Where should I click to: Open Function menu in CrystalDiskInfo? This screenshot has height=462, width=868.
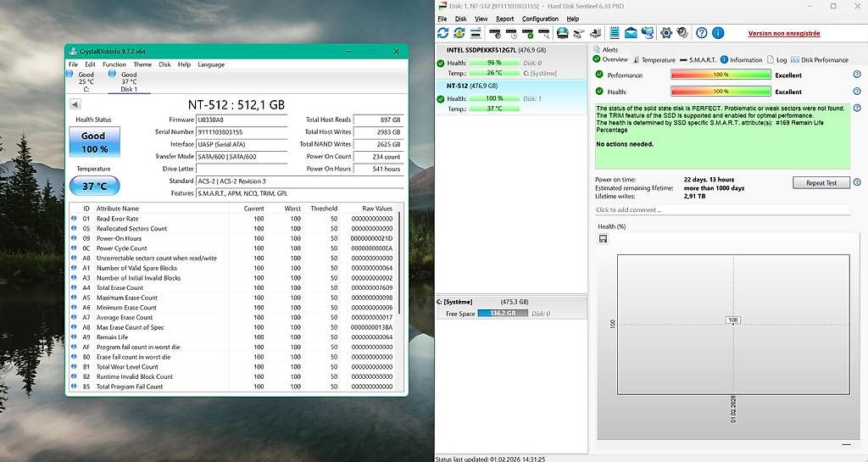[x=114, y=64]
